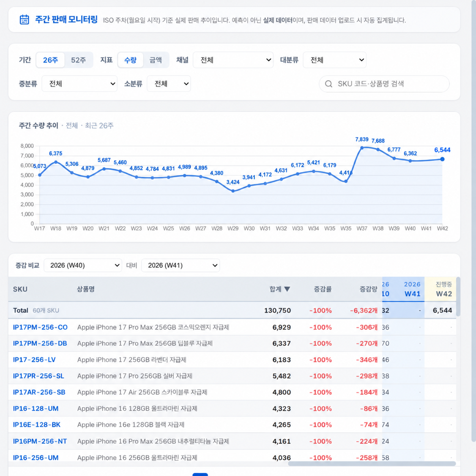The image size is (476, 476).
Task: Focus the SKU 코드·상품명 검색 field
Action: 384,84
